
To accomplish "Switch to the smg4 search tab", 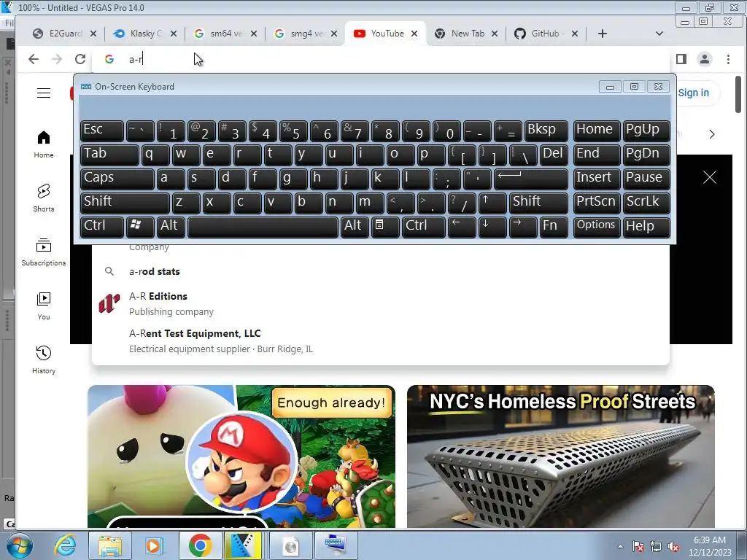I will click(306, 34).
